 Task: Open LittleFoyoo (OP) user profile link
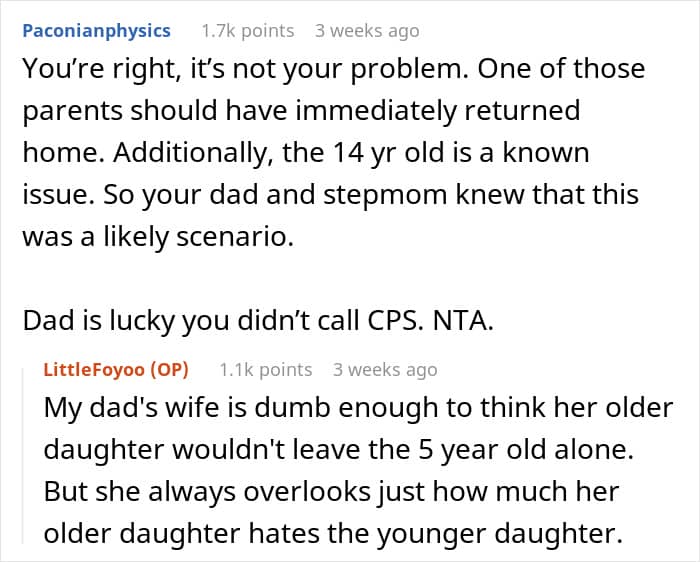[x=116, y=370]
